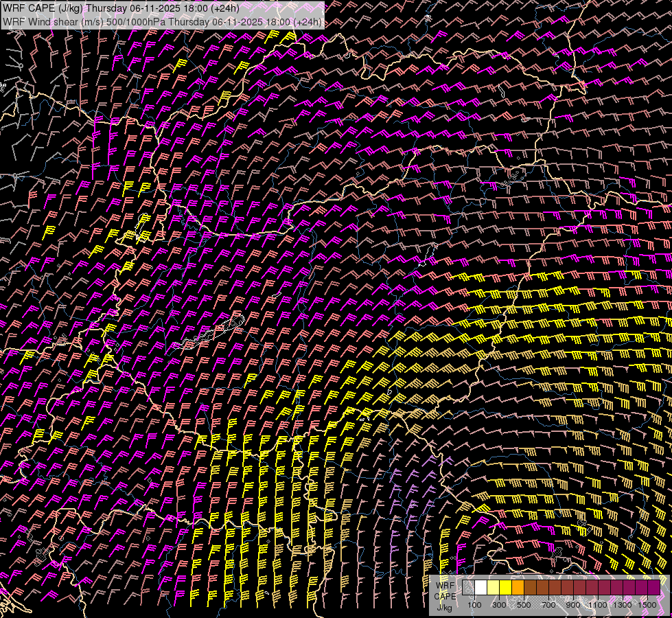Click the 300 tick label on the legend

click(x=499, y=605)
